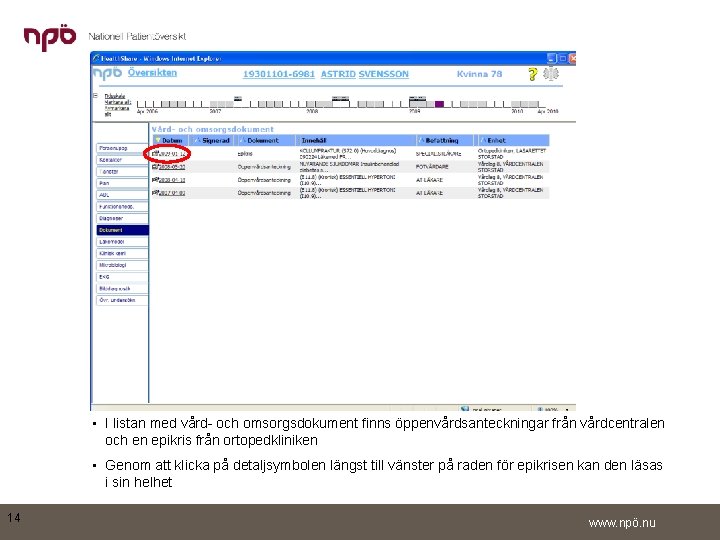
Task: Open the Diagnoser sidebar tab
Action: (123, 219)
